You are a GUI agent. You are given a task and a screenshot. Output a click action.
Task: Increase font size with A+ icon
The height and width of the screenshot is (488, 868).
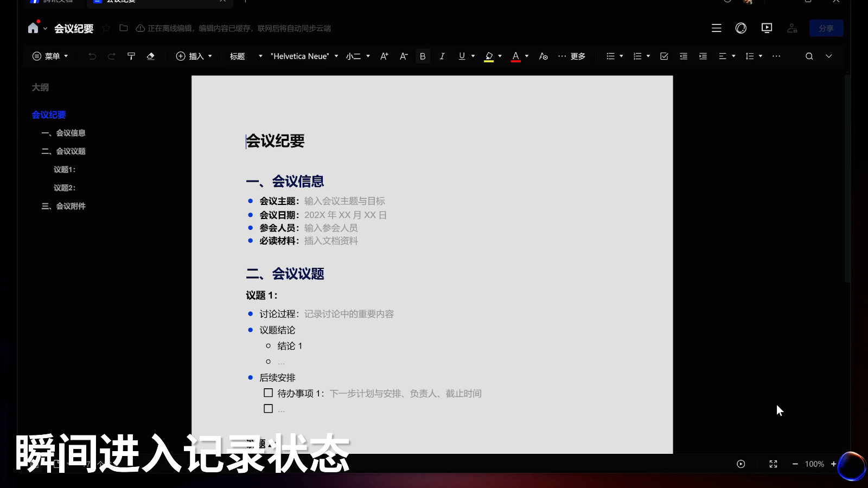pos(384,56)
